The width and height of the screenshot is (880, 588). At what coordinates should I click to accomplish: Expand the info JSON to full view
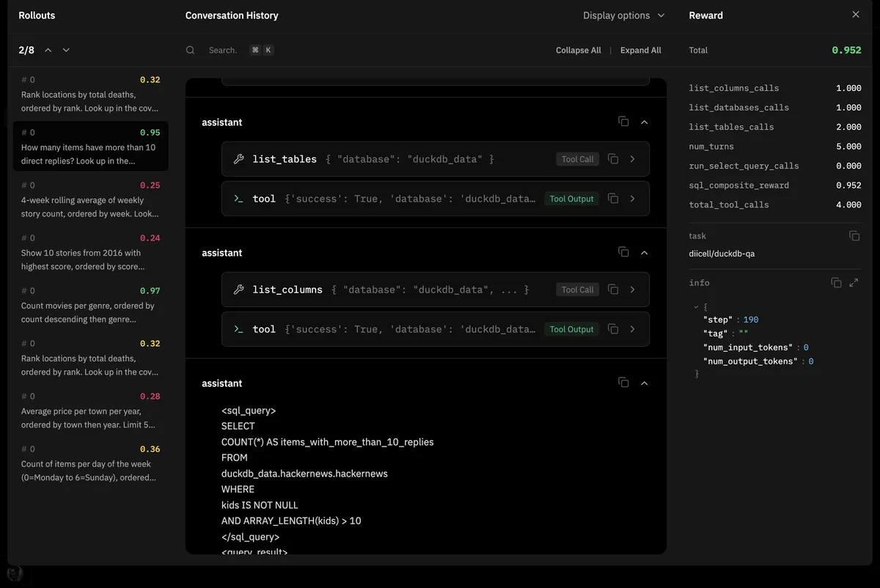pyautogui.click(x=854, y=283)
